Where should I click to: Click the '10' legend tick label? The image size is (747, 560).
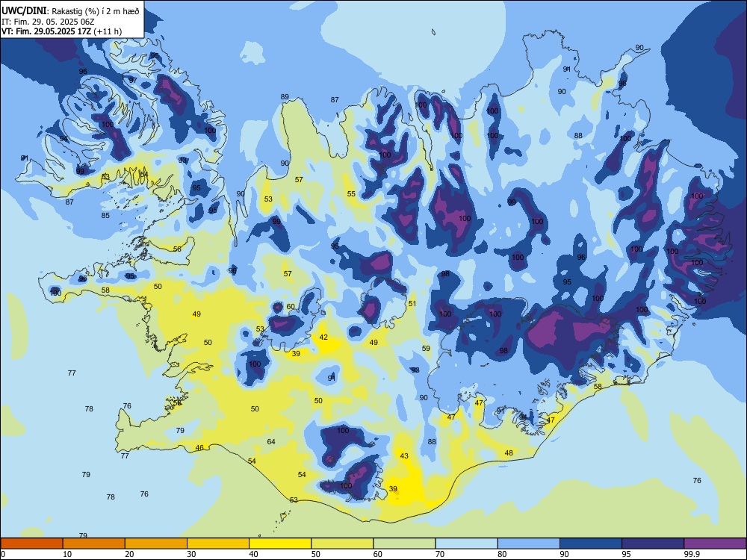coord(67,554)
